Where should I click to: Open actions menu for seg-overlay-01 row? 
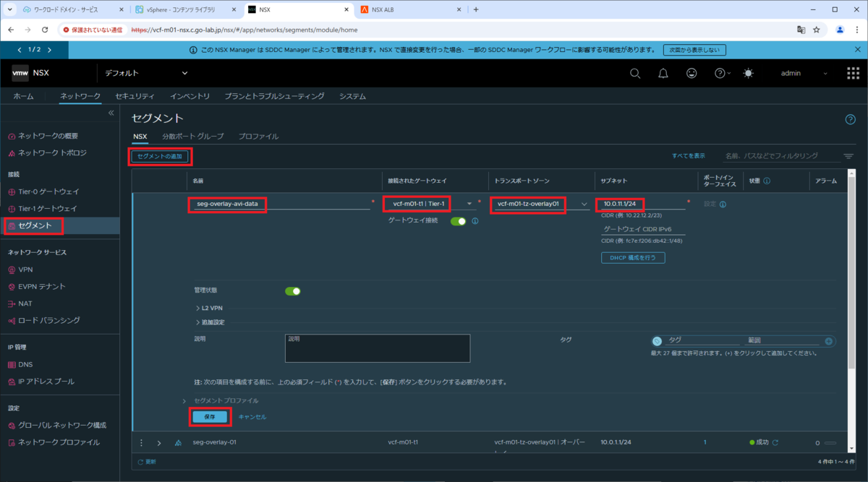click(142, 442)
